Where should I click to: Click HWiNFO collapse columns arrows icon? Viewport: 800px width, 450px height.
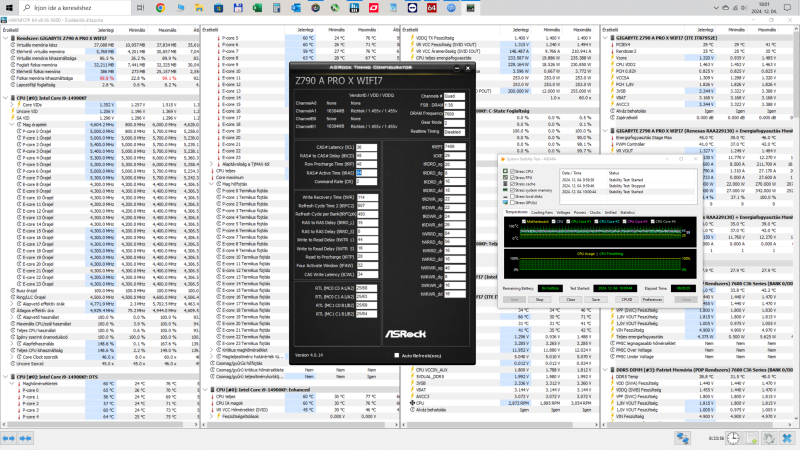26,438
